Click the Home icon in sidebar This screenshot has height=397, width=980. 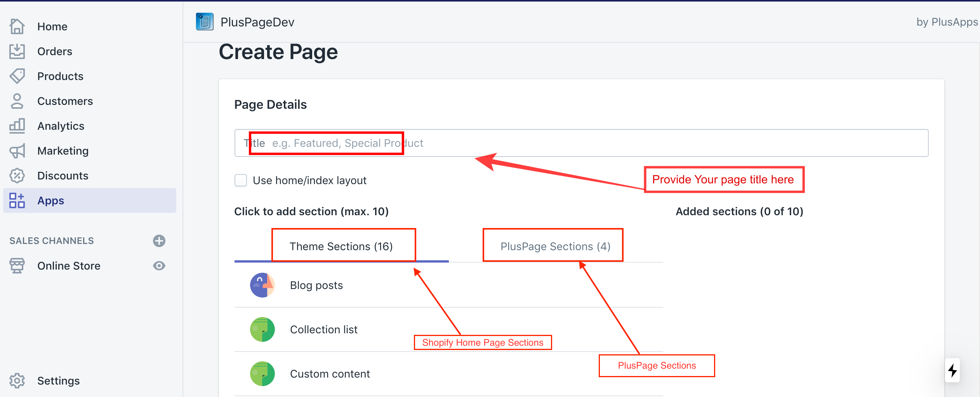click(x=17, y=26)
